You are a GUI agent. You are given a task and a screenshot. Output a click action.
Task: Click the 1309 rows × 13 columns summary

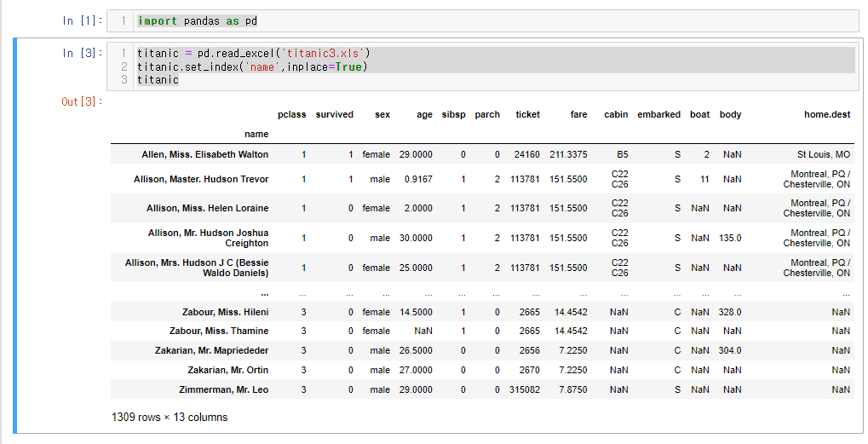170,418
